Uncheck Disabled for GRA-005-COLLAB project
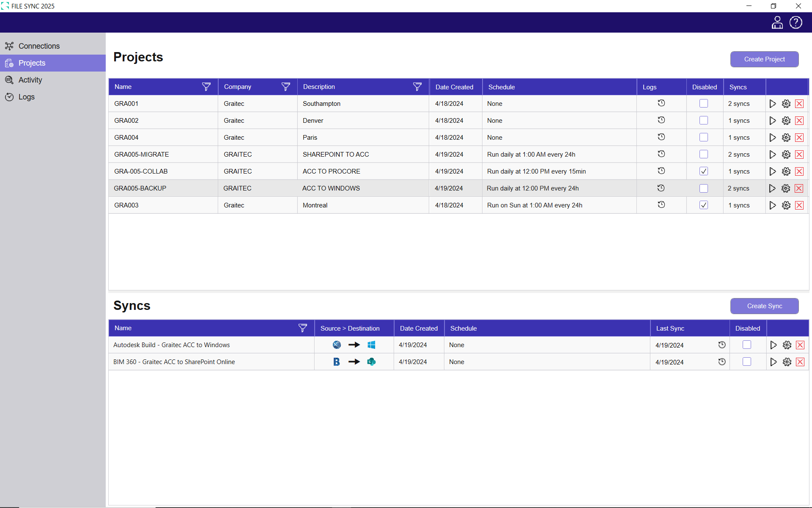812x508 pixels. (x=703, y=171)
